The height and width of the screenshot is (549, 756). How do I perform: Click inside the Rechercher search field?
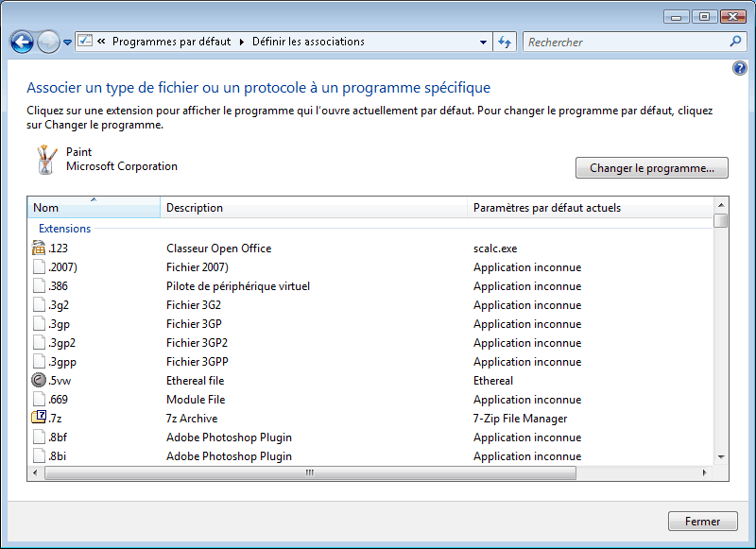(x=626, y=42)
